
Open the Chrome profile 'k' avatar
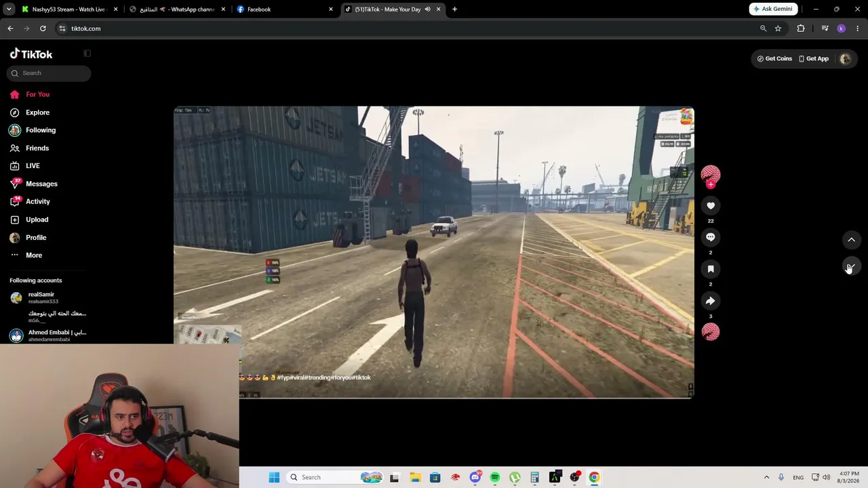click(x=842, y=28)
